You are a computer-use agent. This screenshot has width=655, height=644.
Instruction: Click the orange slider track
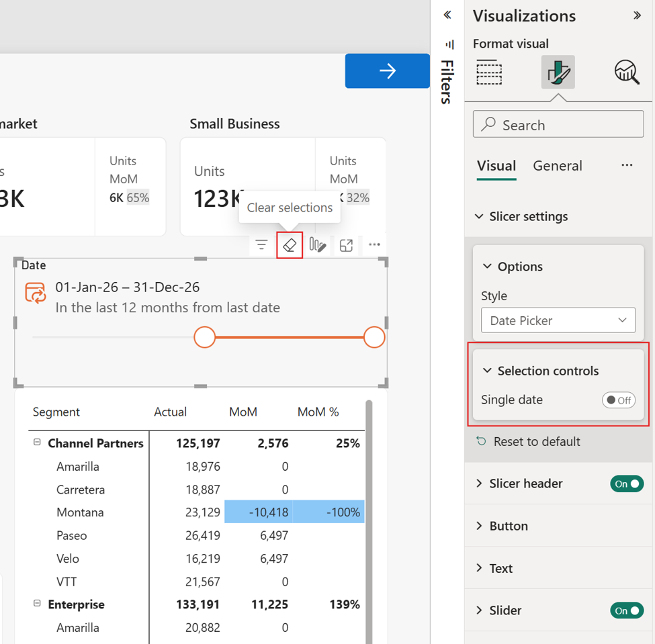[x=289, y=337]
